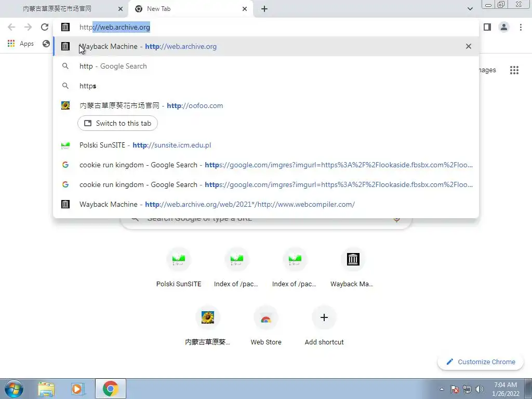Click the Chrome taskbar icon
Viewport: 532px width, 399px height.
(x=110, y=389)
